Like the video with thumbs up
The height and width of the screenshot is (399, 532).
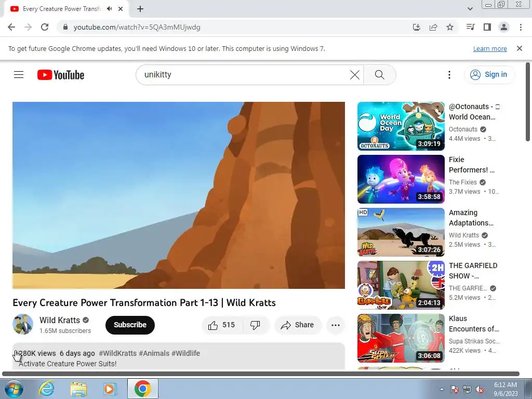tap(221, 325)
